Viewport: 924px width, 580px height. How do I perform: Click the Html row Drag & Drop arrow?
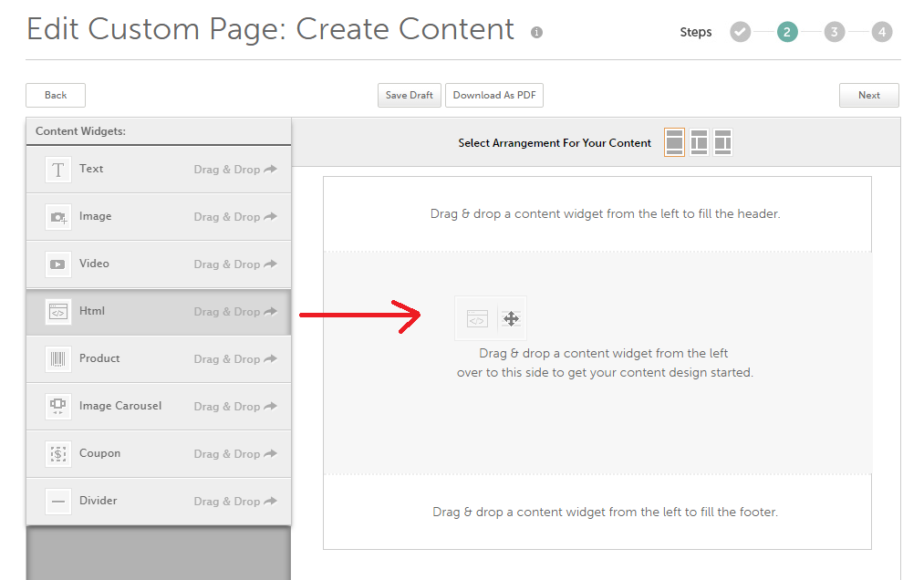[271, 311]
